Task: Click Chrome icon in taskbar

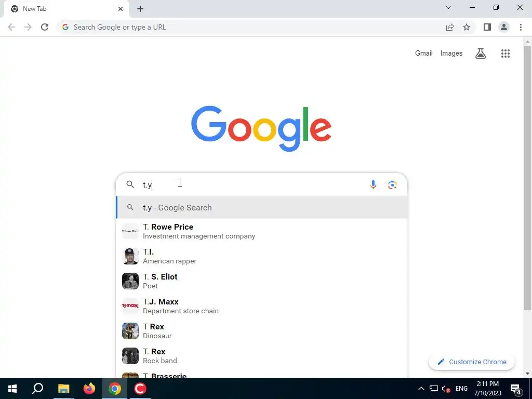Action: coord(115,389)
